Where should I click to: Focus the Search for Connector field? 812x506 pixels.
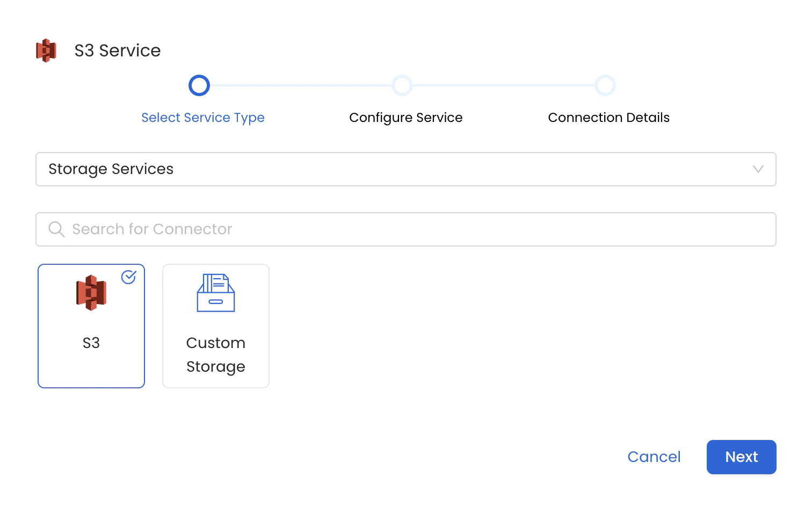(x=406, y=229)
